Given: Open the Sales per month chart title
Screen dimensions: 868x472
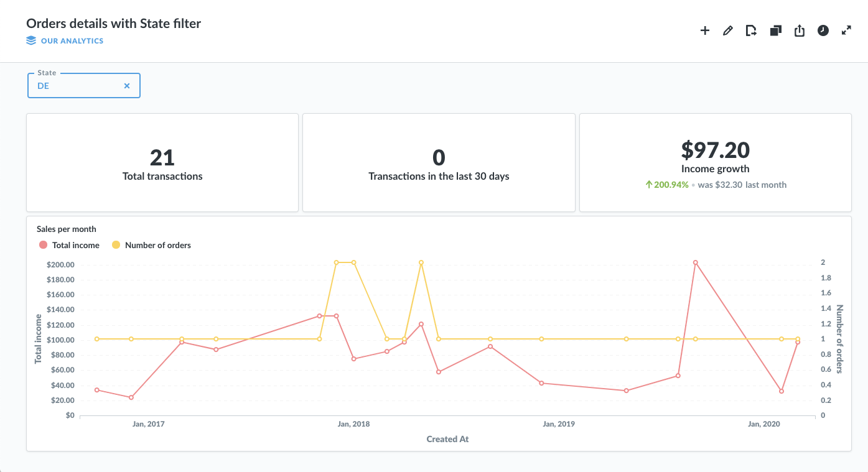Looking at the screenshot, I should pyautogui.click(x=67, y=229).
